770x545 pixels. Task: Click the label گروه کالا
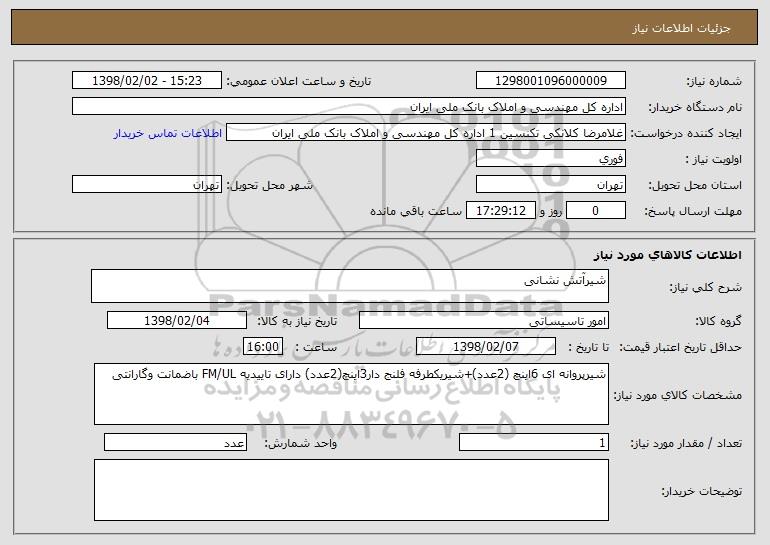point(718,322)
